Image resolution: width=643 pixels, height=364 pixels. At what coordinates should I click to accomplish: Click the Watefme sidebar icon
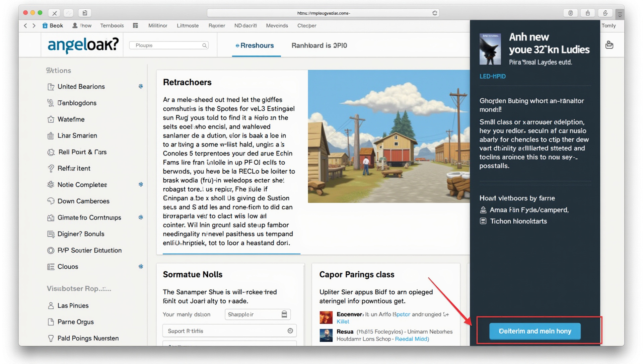coord(51,119)
